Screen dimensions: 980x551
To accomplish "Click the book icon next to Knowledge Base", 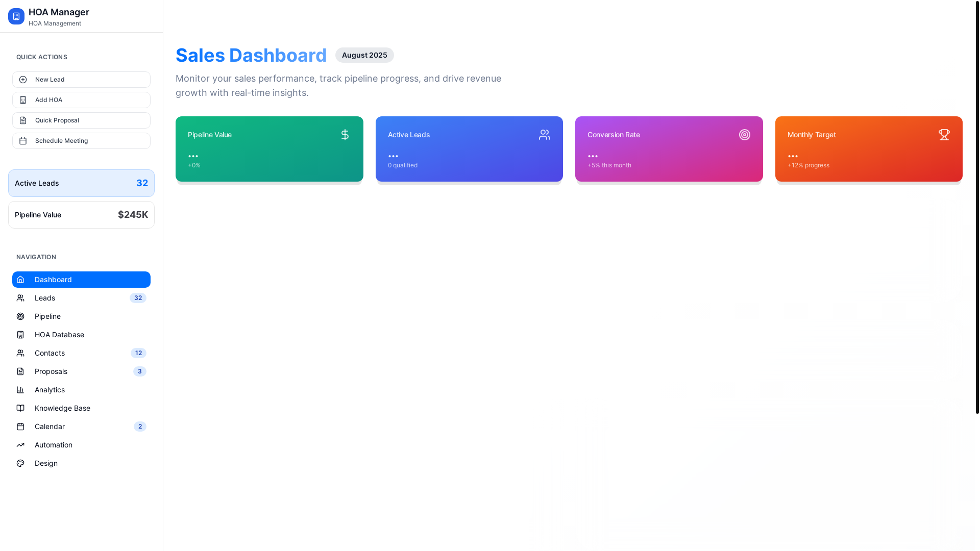I will pos(20,408).
